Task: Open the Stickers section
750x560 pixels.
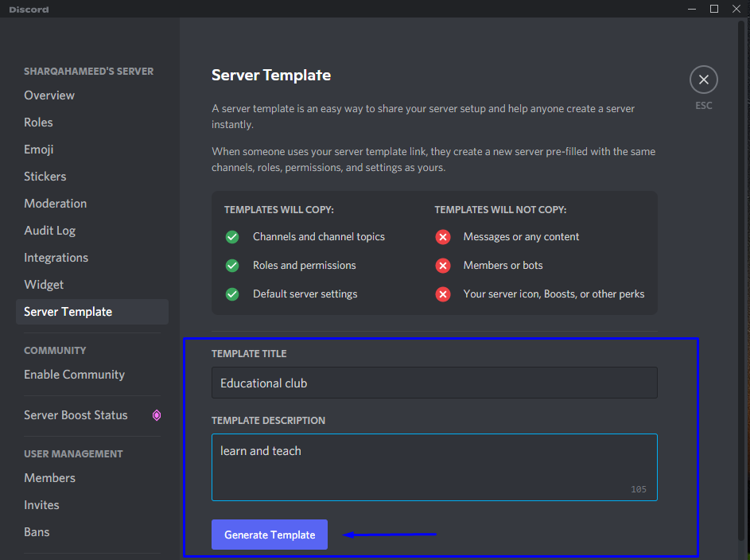Action: point(45,176)
